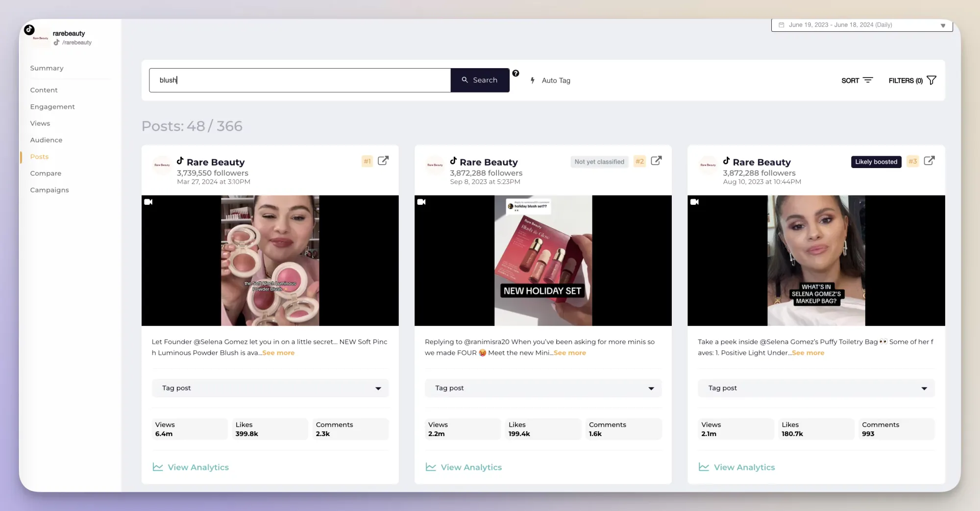Click the Search button
The width and height of the screenshot is (980, 511).
480,80
